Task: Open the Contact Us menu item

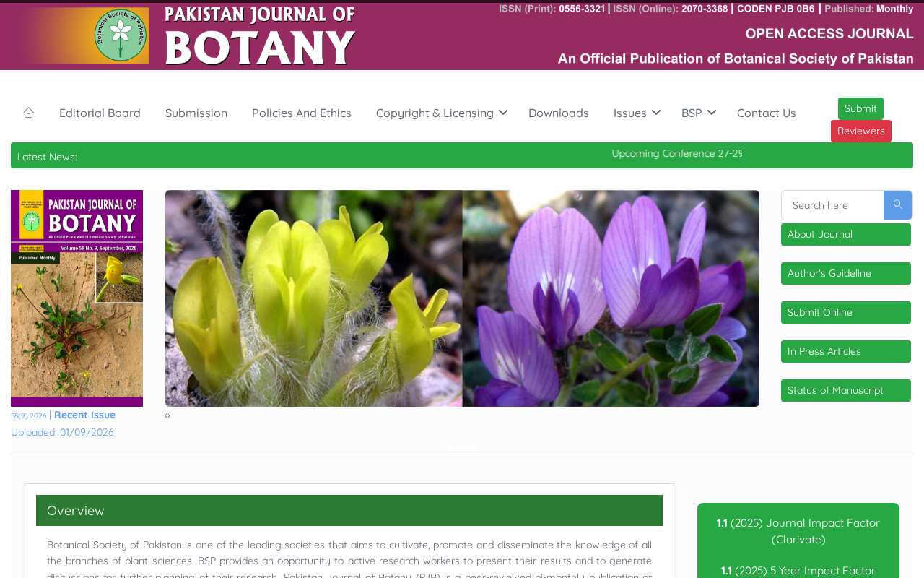Action: click(x=767, y=113)
